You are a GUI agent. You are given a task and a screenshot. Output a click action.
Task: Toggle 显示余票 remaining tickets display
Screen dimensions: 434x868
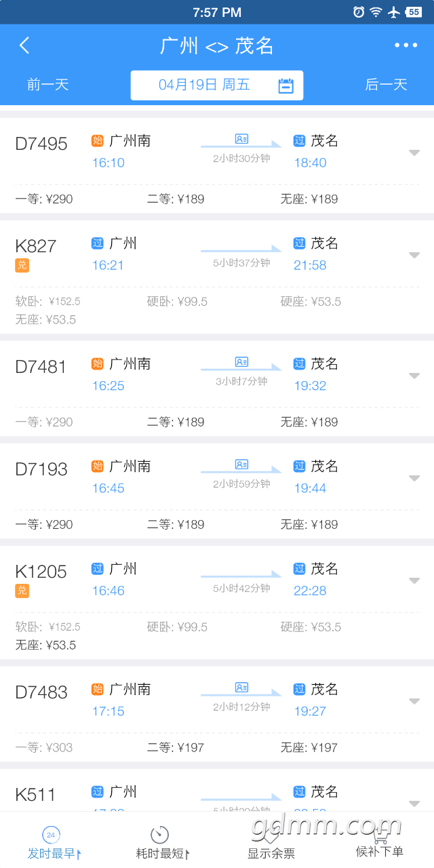(271, 843)
